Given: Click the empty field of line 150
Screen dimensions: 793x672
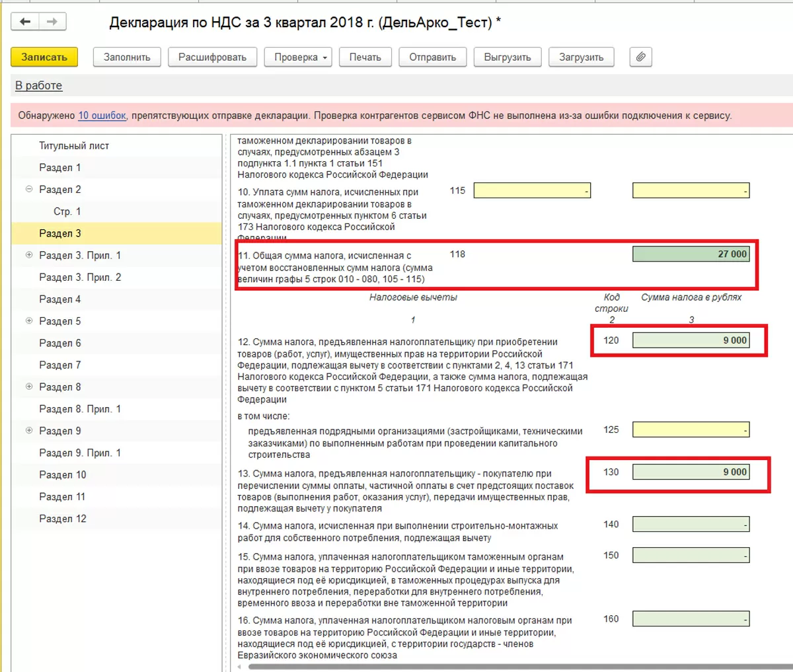Looking at the screenshot, I should click(x=691, y=556).
